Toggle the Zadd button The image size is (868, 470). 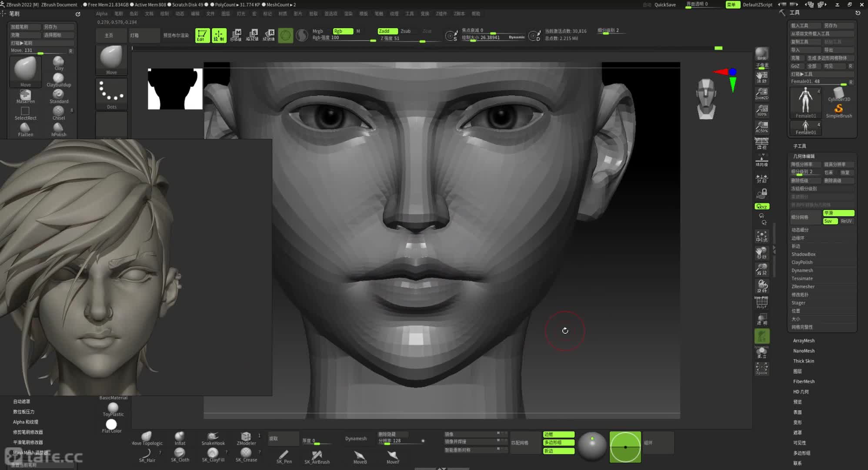coord(387,31)
